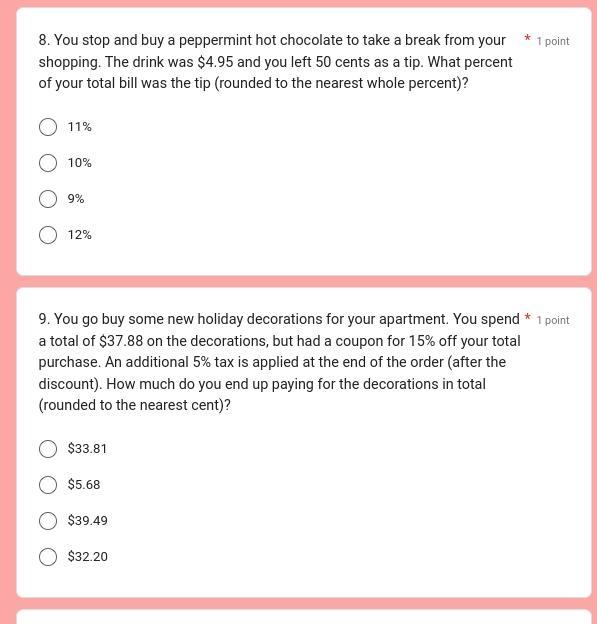Click the "$32.20" answer label text
This screenshot has width=597, height=624.
click(x=88, y=557)
